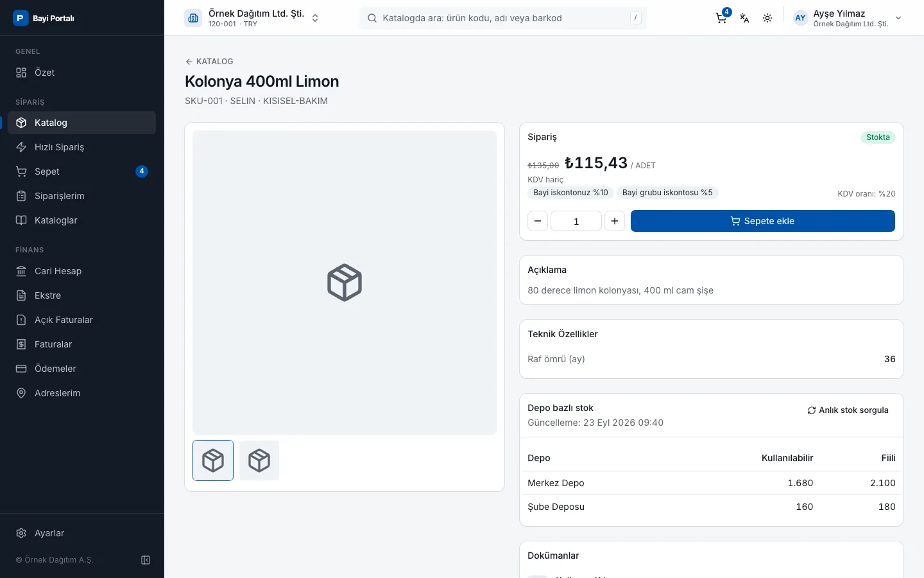Click the Stokta status badge
Screen dimensions: 924x578
coord(878,137)
